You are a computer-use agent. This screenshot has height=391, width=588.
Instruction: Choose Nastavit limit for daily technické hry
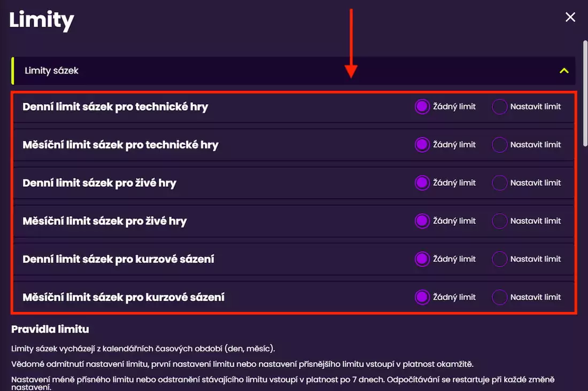point(499,106)
